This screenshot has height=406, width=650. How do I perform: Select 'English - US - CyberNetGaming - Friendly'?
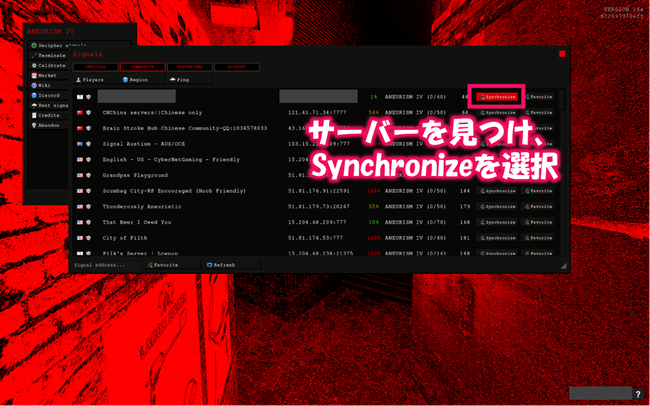(x=171, y=159)
